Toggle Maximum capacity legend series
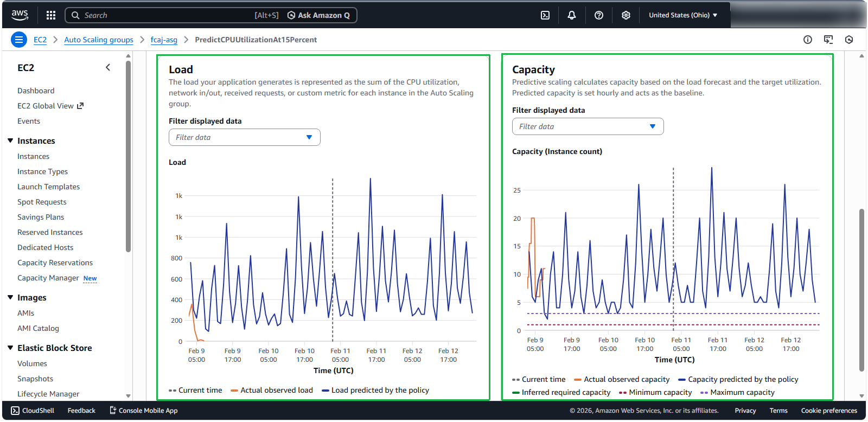Screen dimensions: 868x422 738,392
